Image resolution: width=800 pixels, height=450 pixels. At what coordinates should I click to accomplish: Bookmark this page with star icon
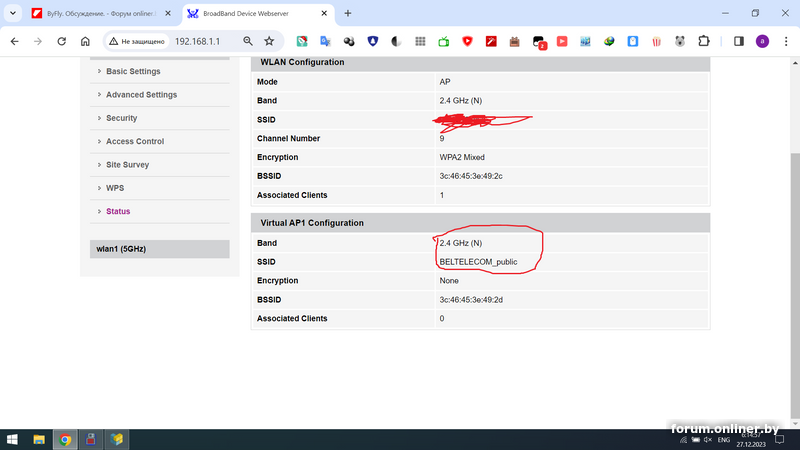pyautogui.click(x=269, y=41)
